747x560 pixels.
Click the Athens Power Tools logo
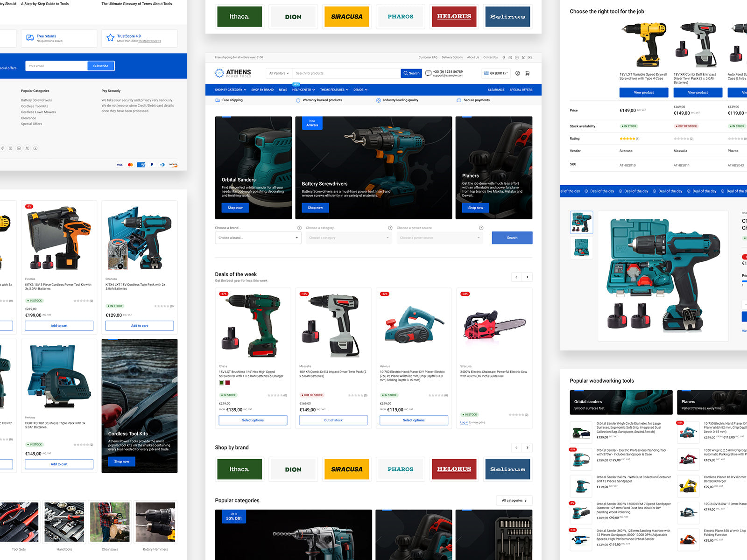[x=233, y=73]
